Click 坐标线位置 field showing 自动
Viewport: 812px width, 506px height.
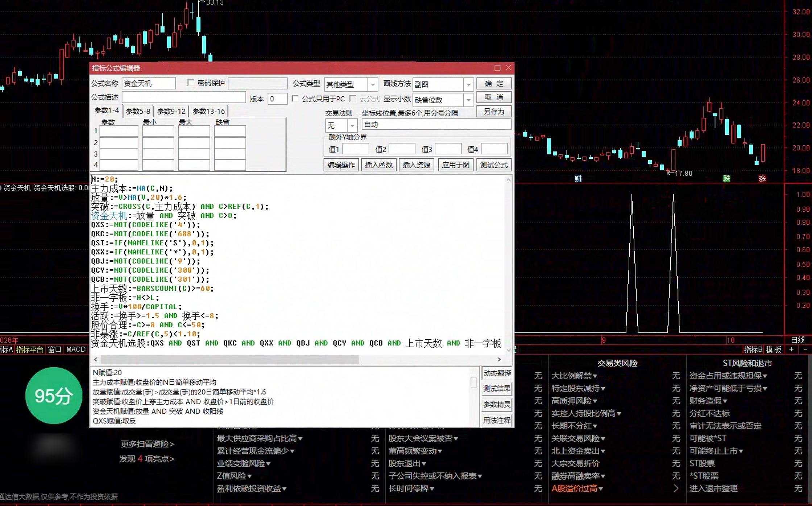tap(436, 124)
